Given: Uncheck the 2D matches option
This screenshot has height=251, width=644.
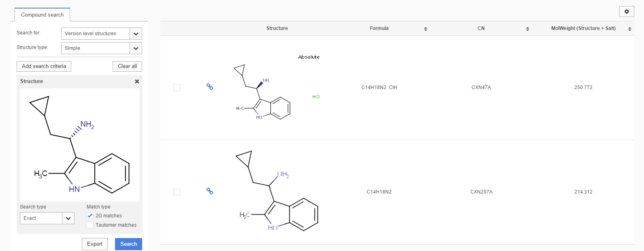Looking at the screenshot, I should [x=90, y=216].
